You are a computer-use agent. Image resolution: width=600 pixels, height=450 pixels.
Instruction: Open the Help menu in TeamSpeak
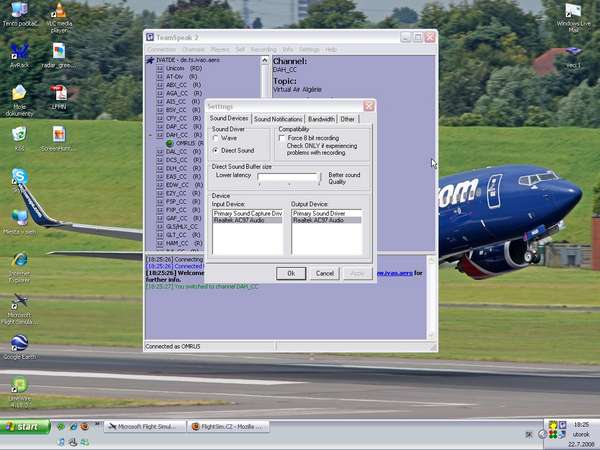[331, 50]
